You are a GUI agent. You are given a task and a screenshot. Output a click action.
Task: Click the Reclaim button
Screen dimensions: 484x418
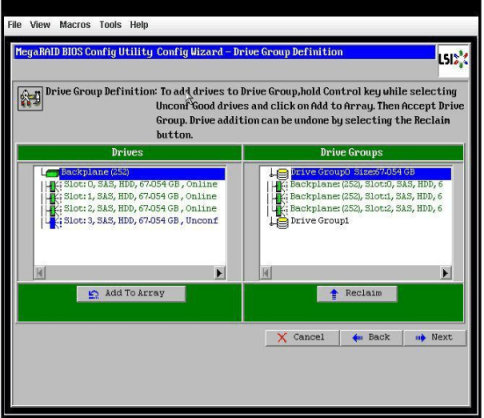click(x=357, y=294)
